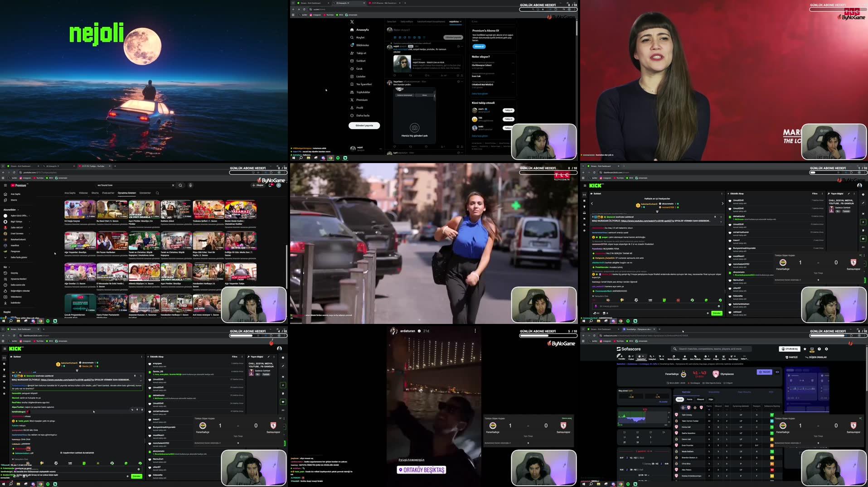Viewport: 868px width, 487px height.
Task: Enable Sadece Sohbet in the Kick panel
Action: pos(842,207)
